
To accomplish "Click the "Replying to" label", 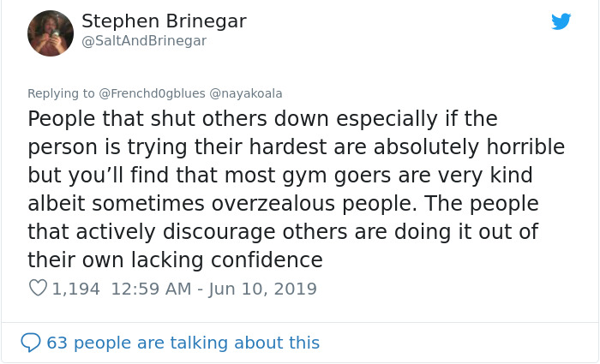I will pos(61,92).
